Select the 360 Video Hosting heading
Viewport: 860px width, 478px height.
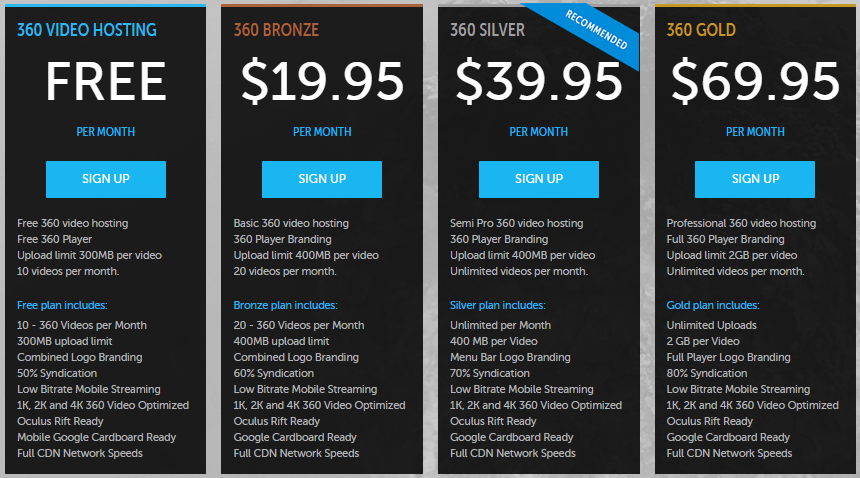tap(87, 30)
